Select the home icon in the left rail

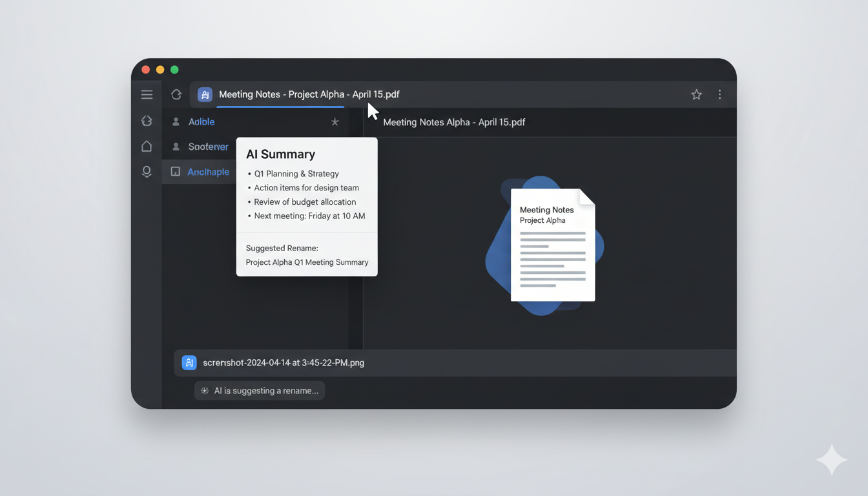pos(147,146)
